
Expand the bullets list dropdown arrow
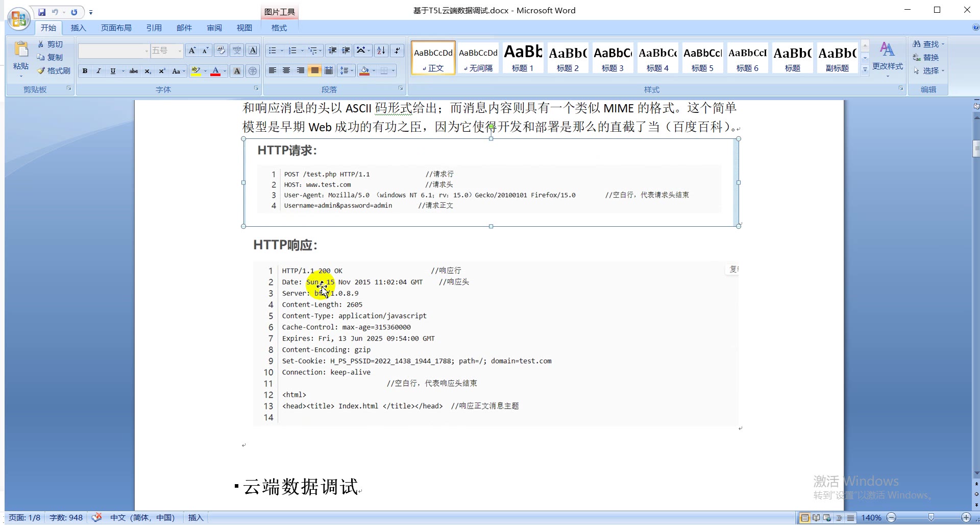click(x=282, y=51)
